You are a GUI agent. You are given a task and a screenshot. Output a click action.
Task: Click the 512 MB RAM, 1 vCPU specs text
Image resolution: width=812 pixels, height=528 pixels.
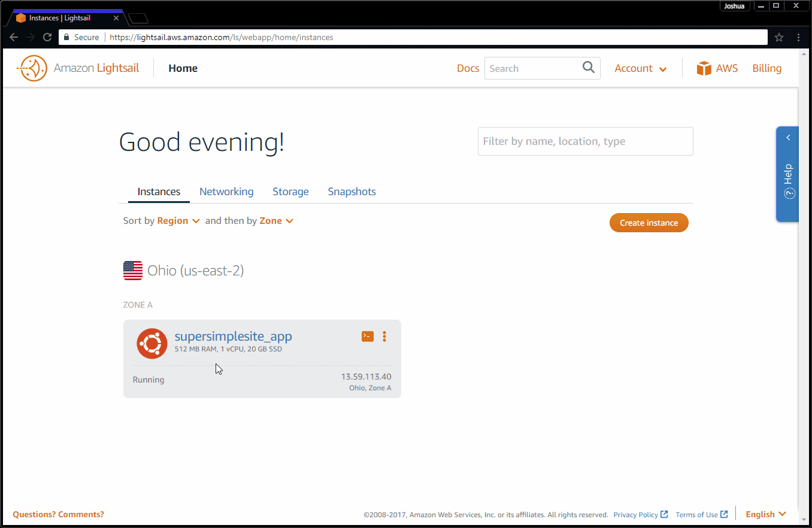[x=228, y=349]
